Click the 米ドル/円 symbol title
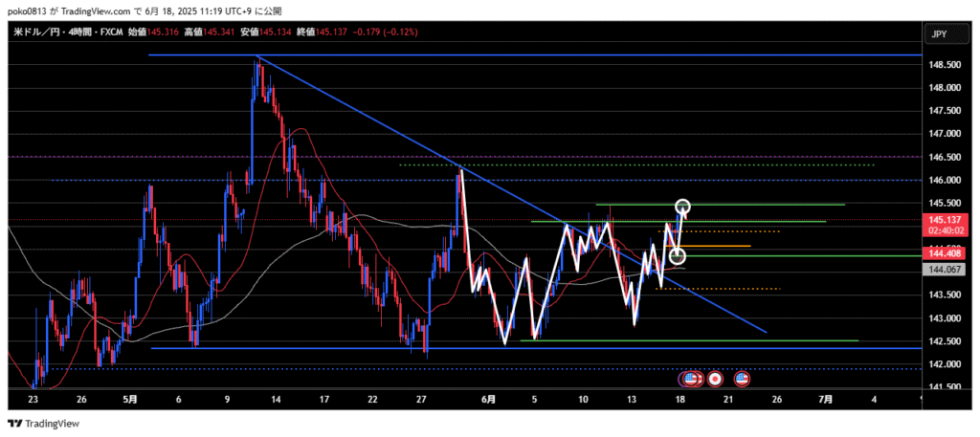 35,33
